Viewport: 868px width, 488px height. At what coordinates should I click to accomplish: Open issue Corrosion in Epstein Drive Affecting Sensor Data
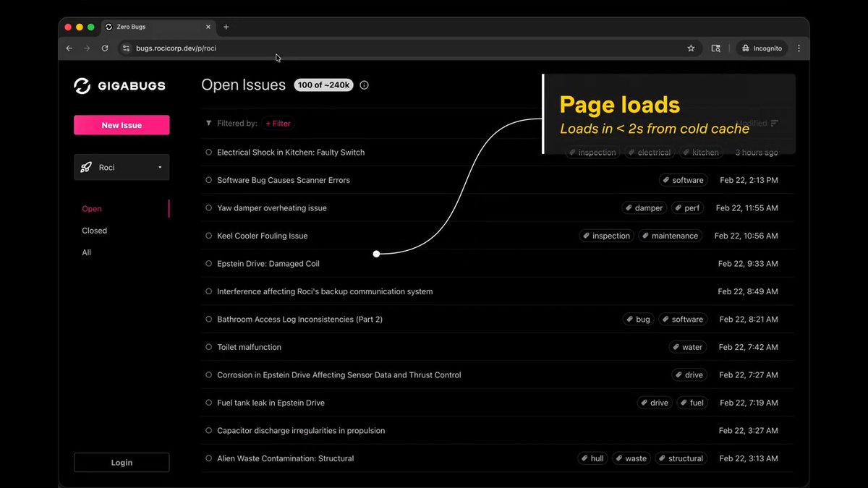tap(339, 375)
